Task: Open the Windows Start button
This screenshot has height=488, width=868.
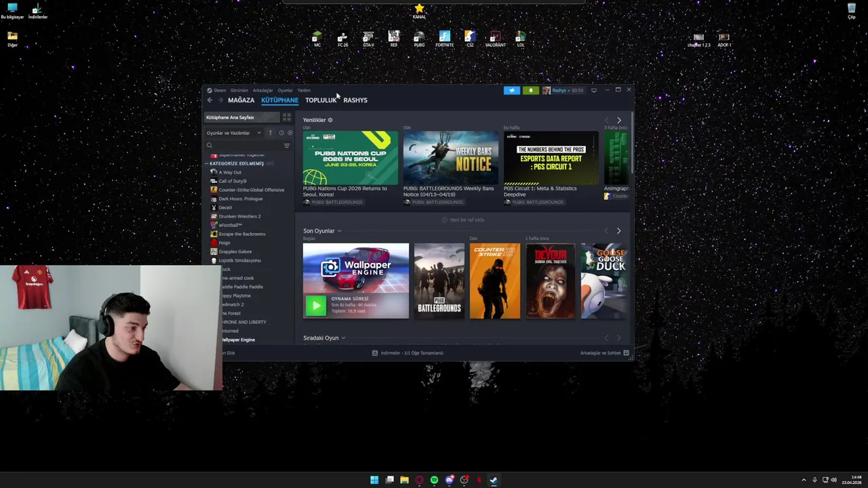Action: 374,480
